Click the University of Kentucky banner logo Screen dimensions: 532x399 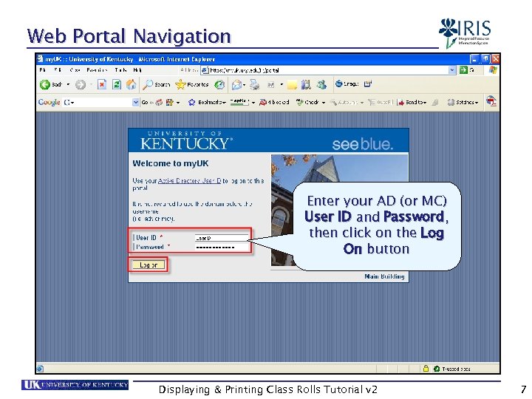click(x=186, y=140)
